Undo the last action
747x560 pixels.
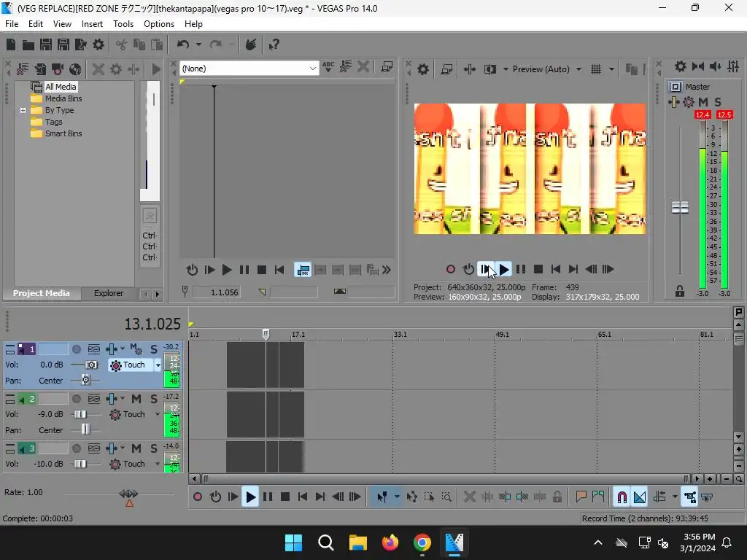point(183,44)
